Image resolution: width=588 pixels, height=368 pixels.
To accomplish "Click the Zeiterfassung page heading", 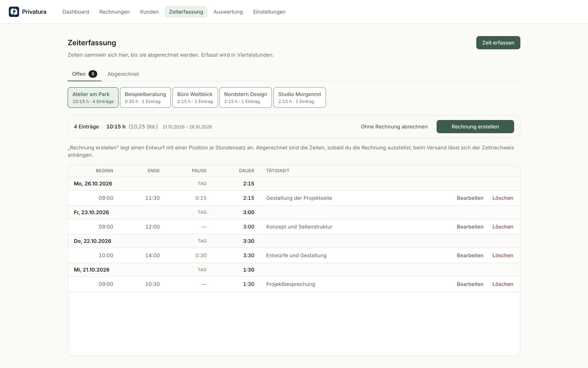I will click(x=92, y=43).
